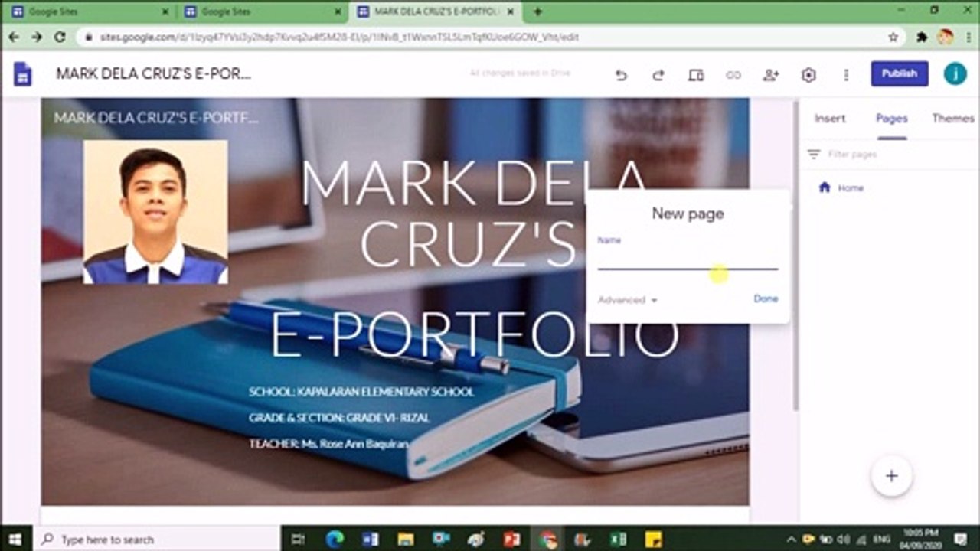
Task: Open the Windows Start menu
Action: pyautogui.click(x=15, y=540)
